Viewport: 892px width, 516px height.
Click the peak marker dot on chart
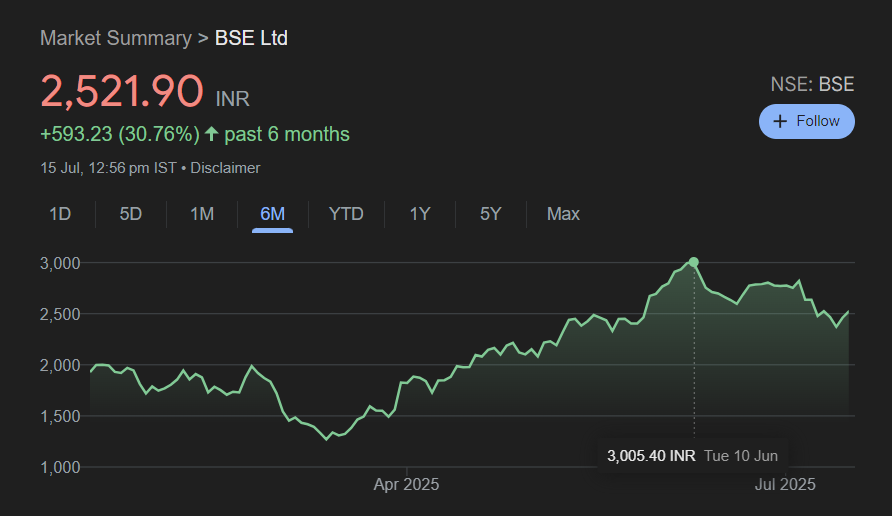coord(694,262)
